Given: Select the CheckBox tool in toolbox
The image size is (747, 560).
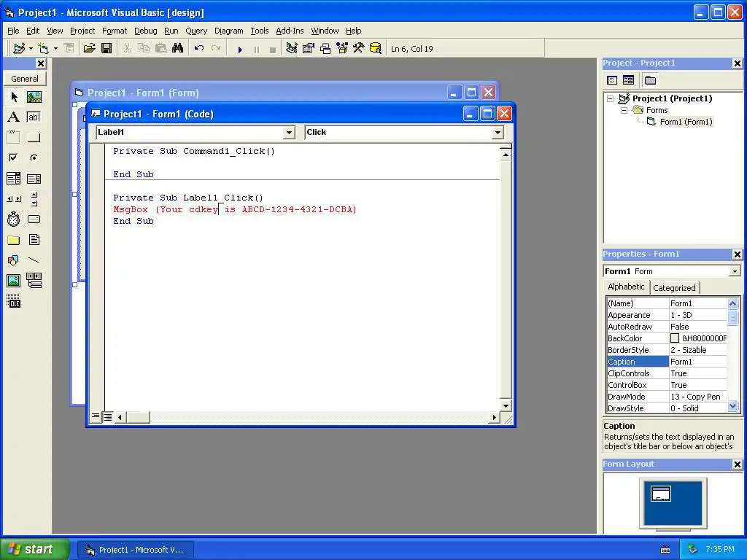Looking at the screenshot, I should click(14, 157).
